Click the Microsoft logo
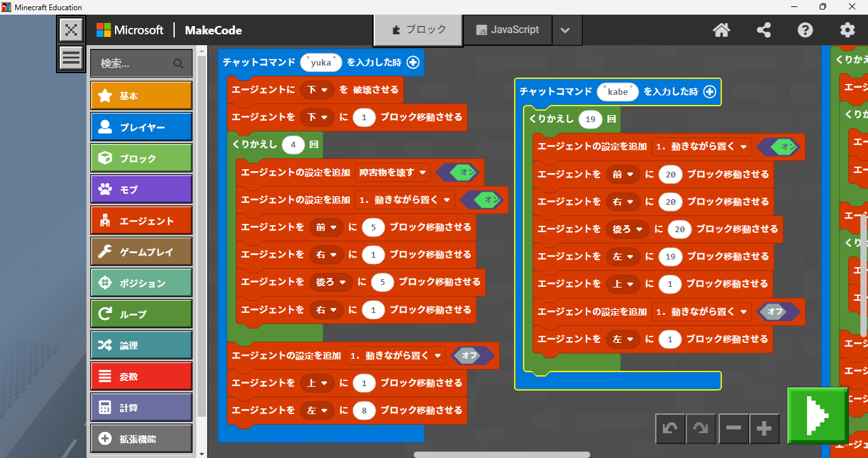This screenshot has height=458, width=868. point(130,30)
